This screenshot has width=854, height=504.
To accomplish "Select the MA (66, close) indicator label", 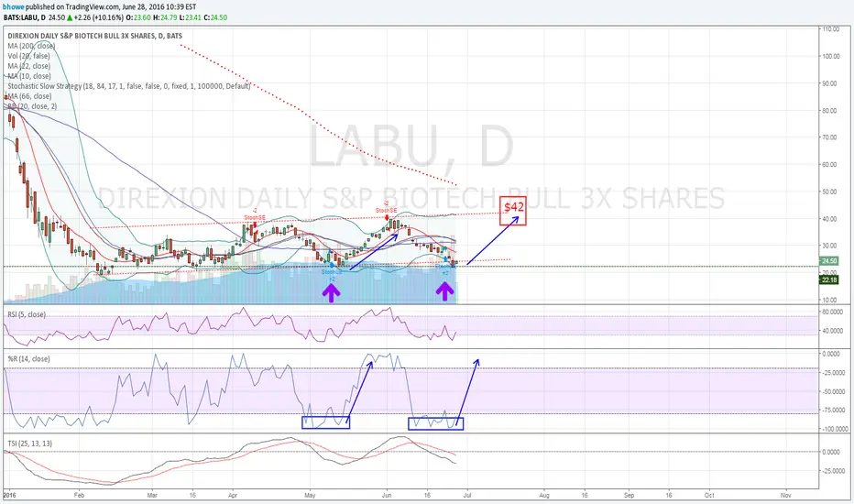I will 29,96.
